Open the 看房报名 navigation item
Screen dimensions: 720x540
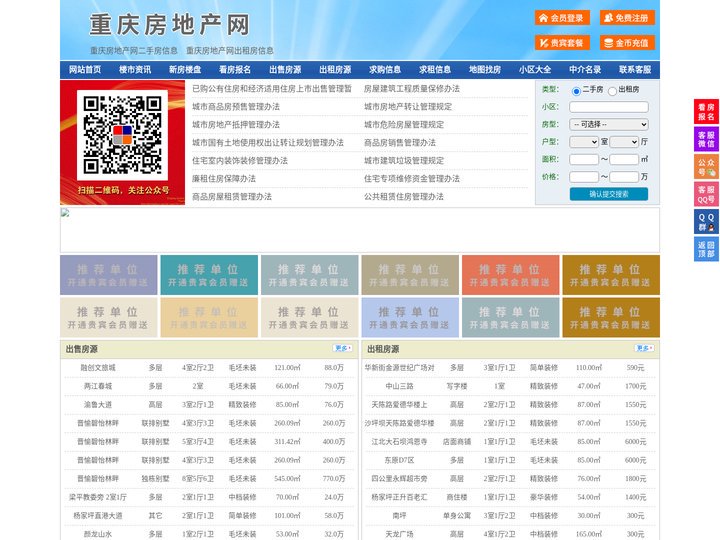pyautogui.click(x=235, y=70)
